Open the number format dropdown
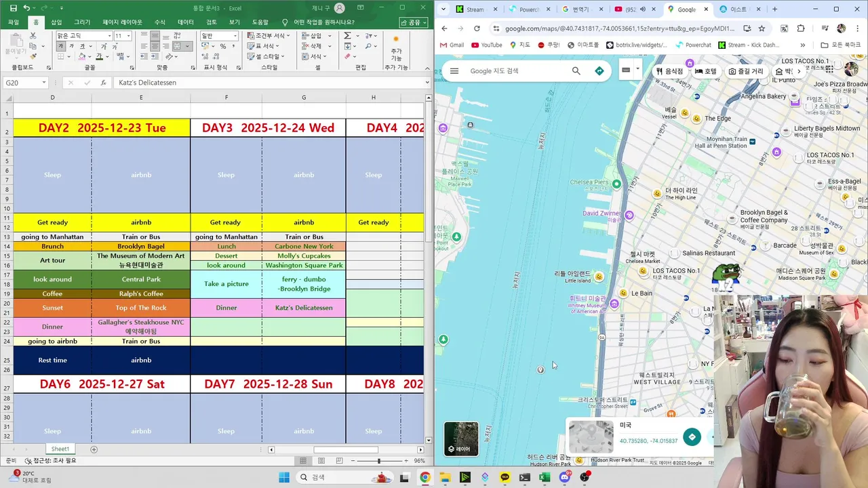The height and width of the screenshot is (488, 868). 235,36
